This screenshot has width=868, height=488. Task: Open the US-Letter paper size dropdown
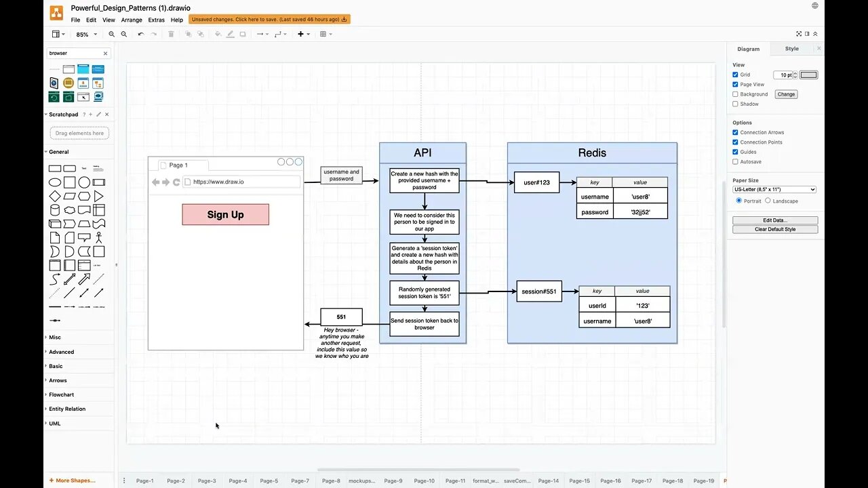774,190
